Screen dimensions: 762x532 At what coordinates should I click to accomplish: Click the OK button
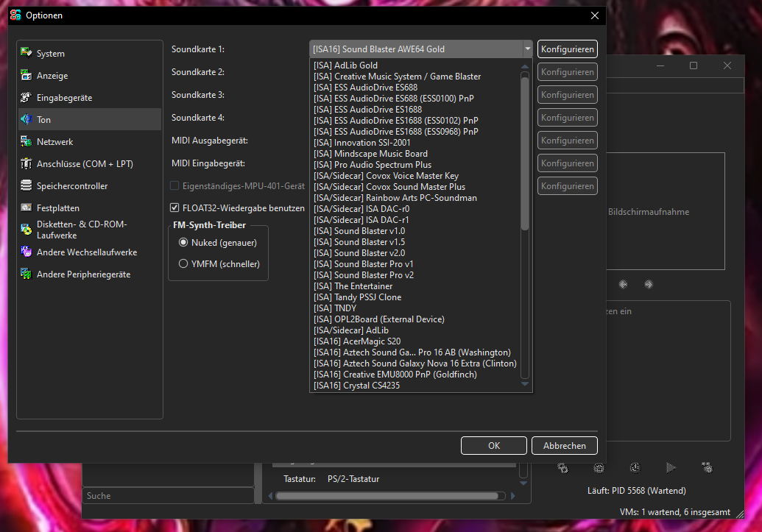pos(493,445)
